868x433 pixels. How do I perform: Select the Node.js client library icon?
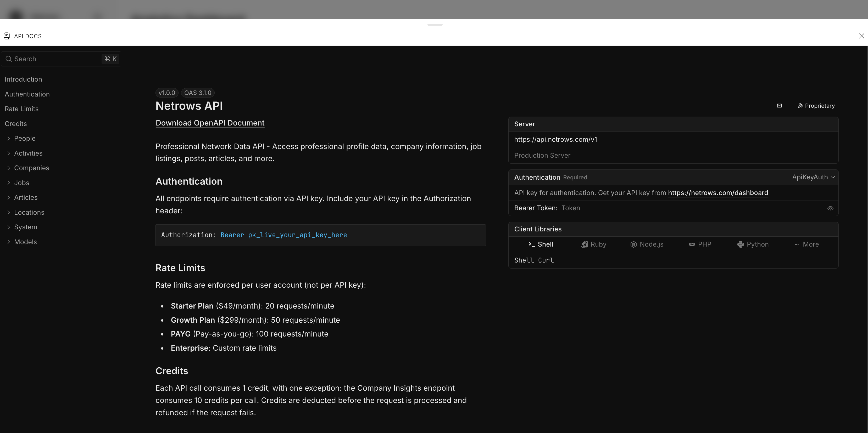[633, 244]
